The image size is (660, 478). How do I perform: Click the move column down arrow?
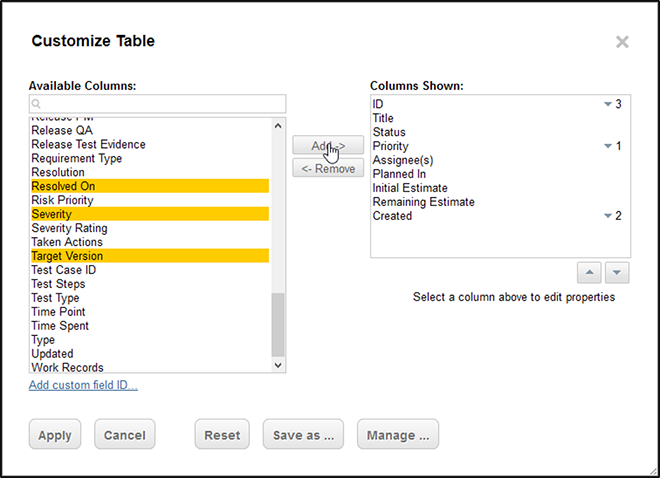618,274
